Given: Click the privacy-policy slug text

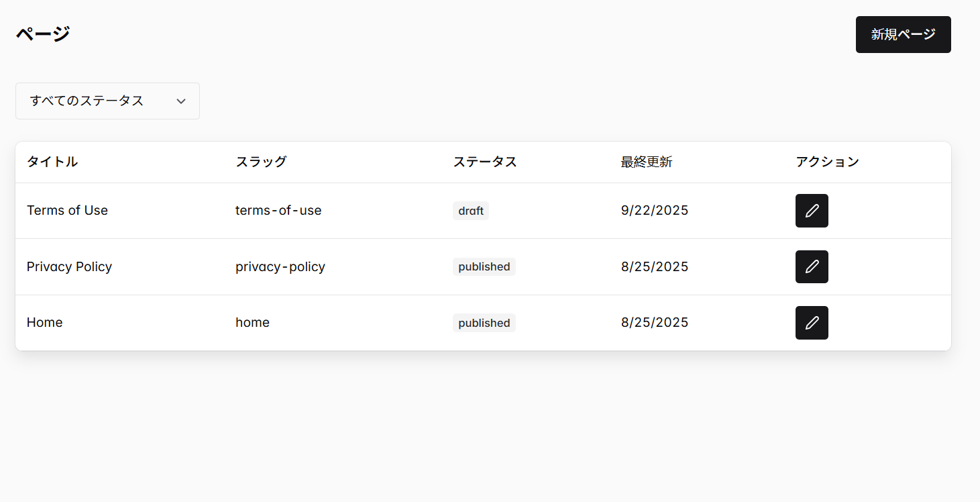Looking at the screenshot, I should click(x=280, y=266).
